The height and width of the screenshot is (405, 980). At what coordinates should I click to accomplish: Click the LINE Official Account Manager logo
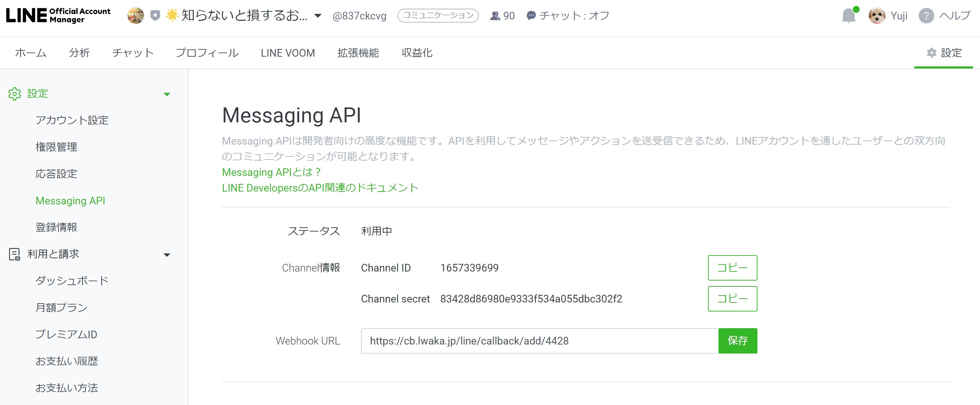point(58,15)
